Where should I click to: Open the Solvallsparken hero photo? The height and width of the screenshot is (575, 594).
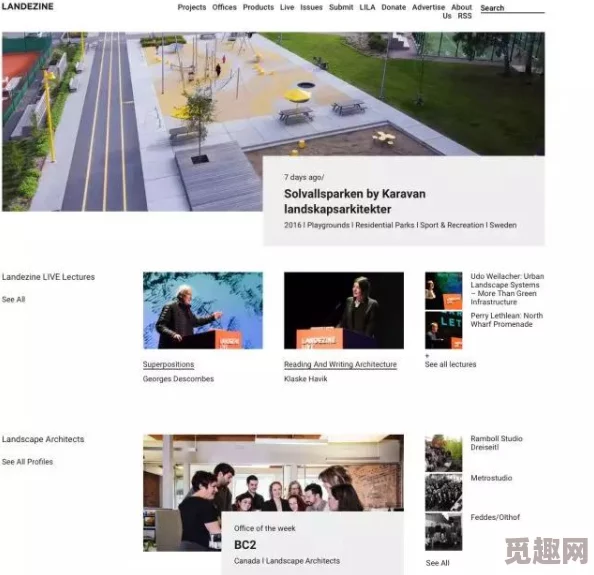pyautogui.click(x=274, y=121)
